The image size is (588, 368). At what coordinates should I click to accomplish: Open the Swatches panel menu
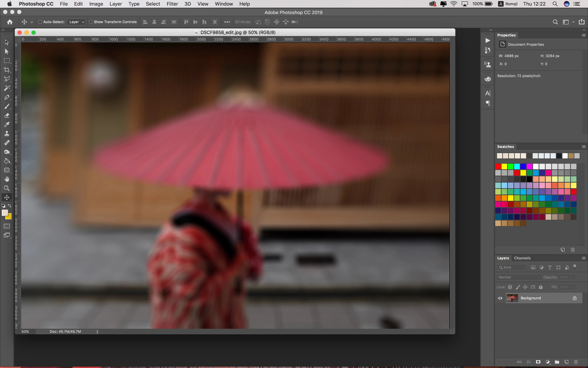click(x=584, y=147)
